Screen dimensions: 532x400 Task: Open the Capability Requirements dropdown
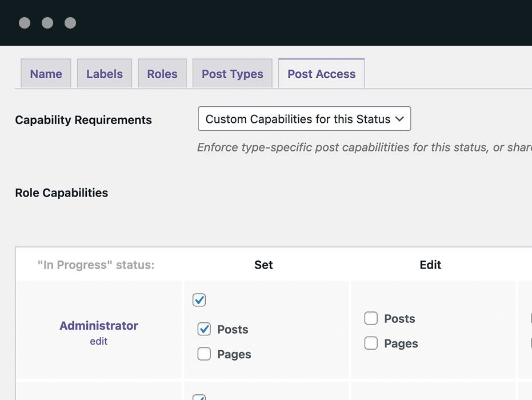(x=304, y=119)
